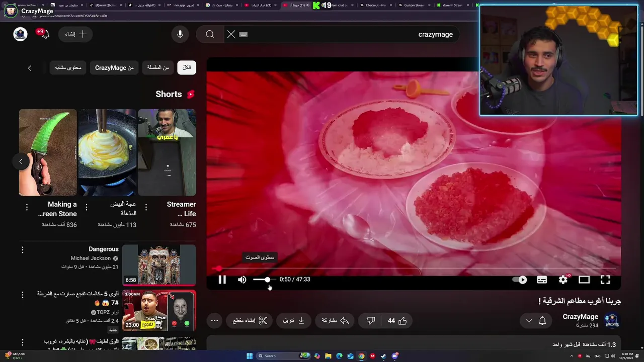Open Discord from the taskbar
Viewport: 644px width, 362px height.
tap(395, 356)
